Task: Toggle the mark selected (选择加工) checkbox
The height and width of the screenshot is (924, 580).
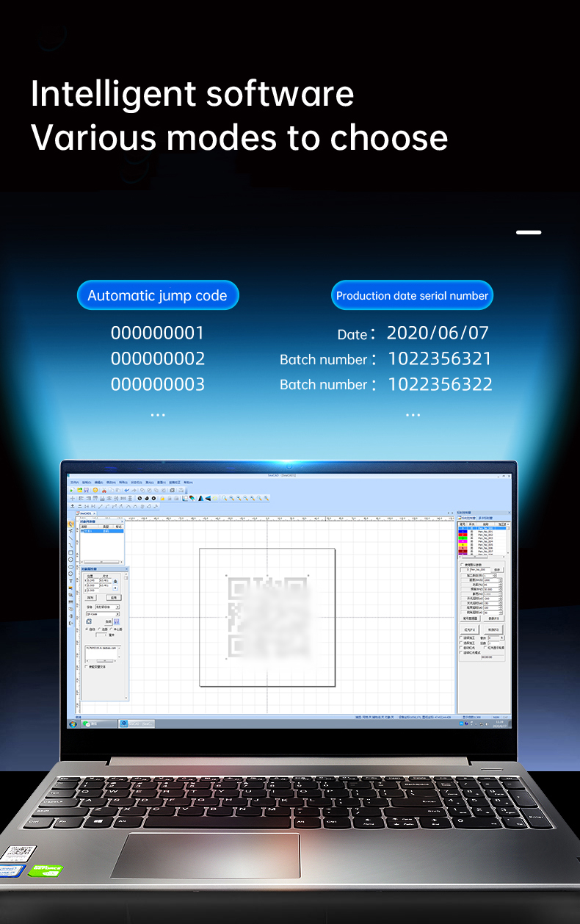Action: coord(461,643)
